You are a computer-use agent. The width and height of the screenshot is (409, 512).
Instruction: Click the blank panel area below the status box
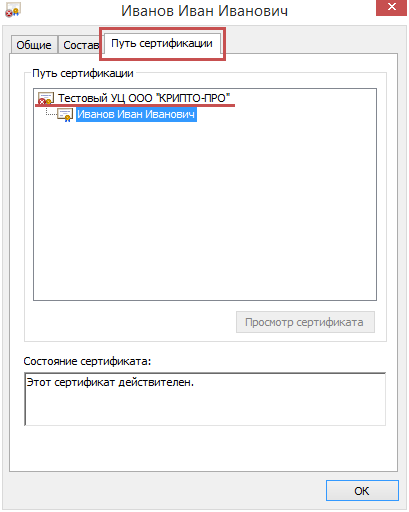[203, 448]
